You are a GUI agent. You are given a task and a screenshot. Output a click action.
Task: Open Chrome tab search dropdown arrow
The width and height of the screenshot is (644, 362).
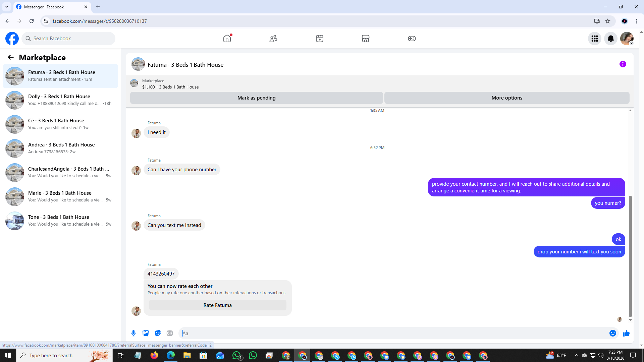click(x=7, y=7)
